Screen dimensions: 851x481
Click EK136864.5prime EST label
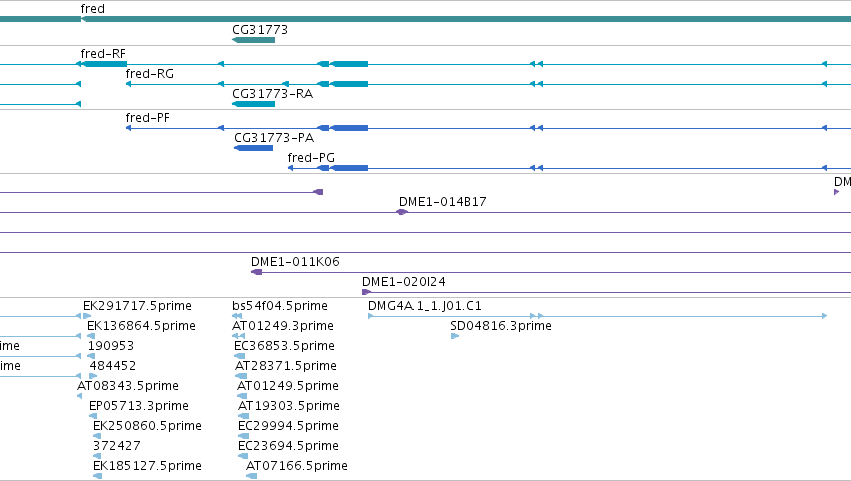coord(141,326)
